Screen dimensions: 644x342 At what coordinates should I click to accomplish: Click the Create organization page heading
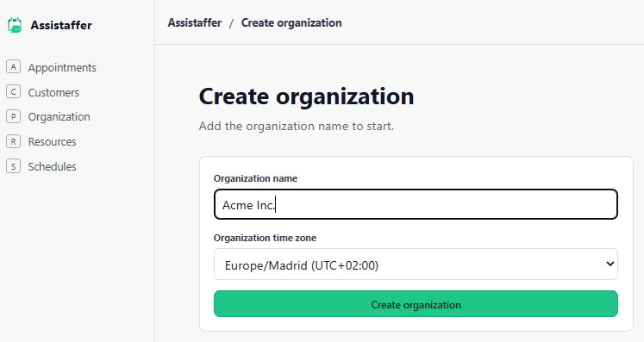pyautogui.click(x=306, y=96)
